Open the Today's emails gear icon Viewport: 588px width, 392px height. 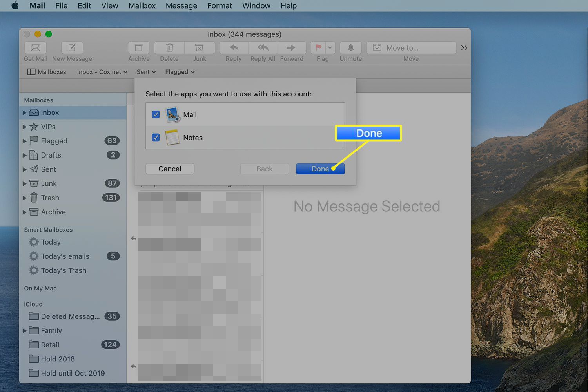tap(34, 256)
